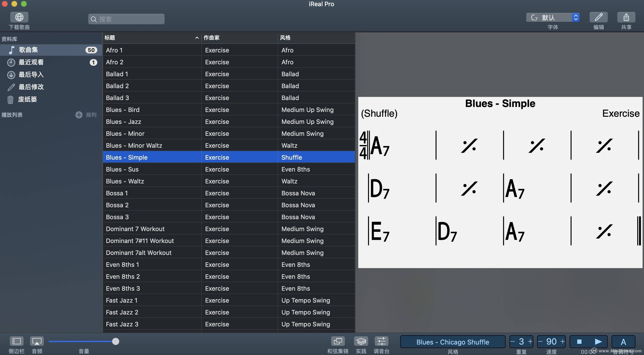Click the E7 chord in the chart
Viewport: 644px width, 355px height.
[x=380, y=231]
